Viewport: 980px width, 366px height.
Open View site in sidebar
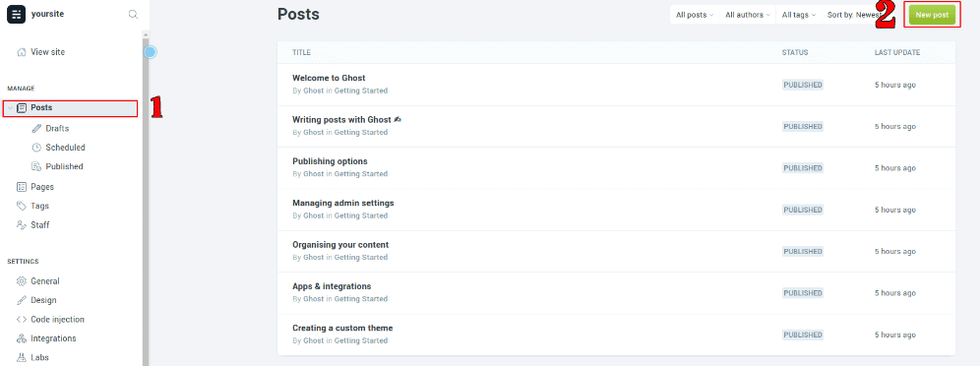[x=47, y=52]
